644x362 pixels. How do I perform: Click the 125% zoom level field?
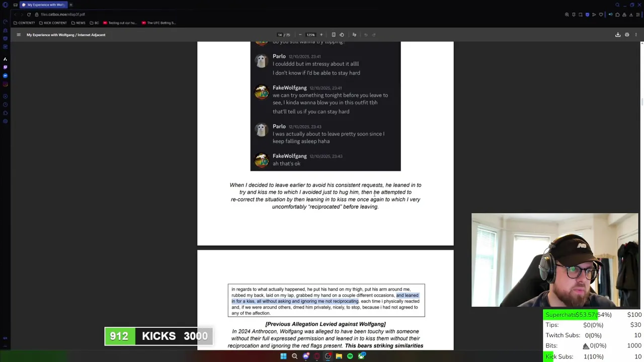click(x=310, y=35)
